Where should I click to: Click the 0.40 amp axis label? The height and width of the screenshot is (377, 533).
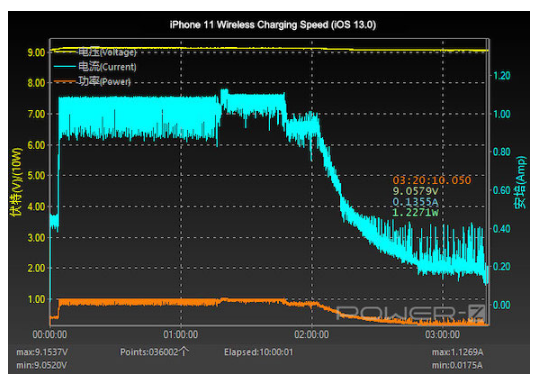point(502,228)
